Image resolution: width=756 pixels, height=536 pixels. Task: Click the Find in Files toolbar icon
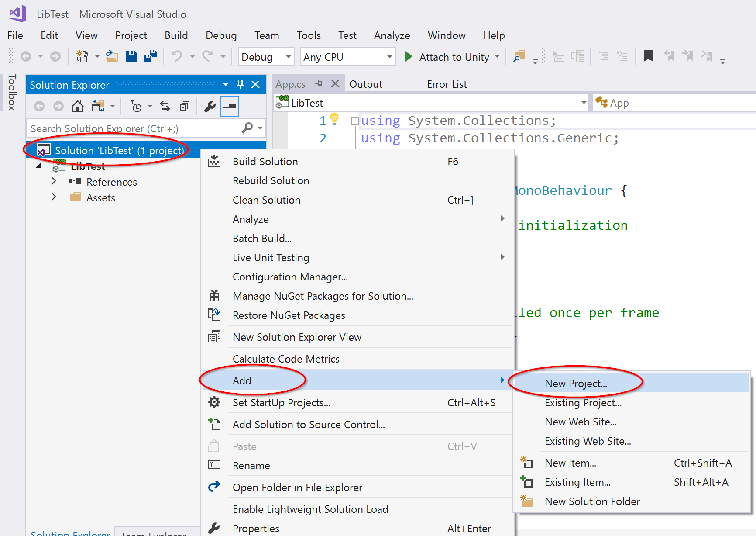tap(519, 57)
